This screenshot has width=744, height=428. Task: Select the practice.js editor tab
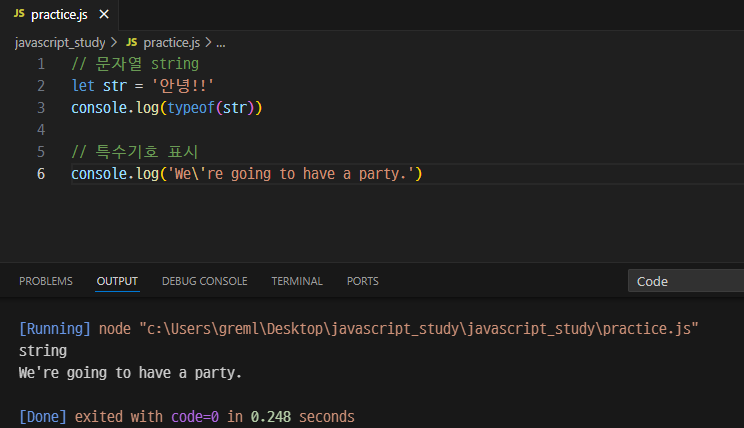click(x=59, y=15)
